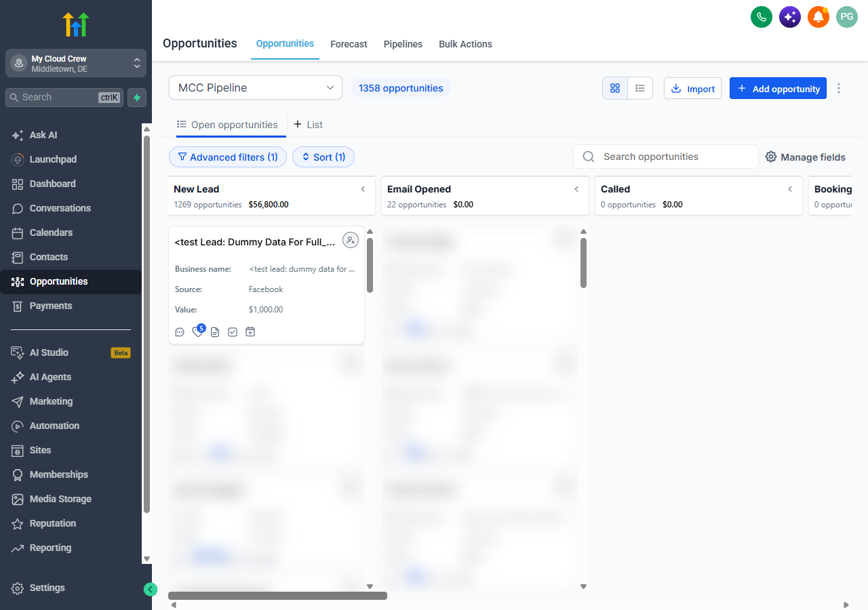Viewport: 868px width, 610px height.
Task: Open AI Studio Beta in the sidebar
Action: point(71,352)
